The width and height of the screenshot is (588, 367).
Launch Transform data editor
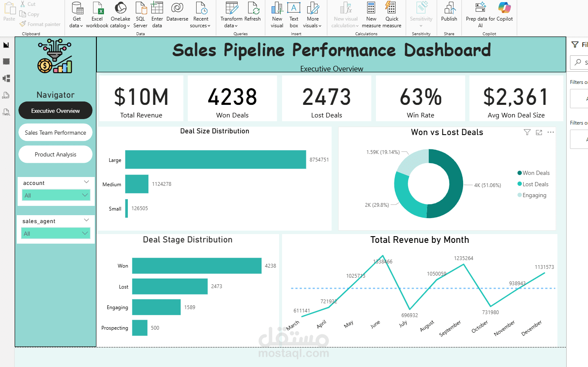point(231,15)
